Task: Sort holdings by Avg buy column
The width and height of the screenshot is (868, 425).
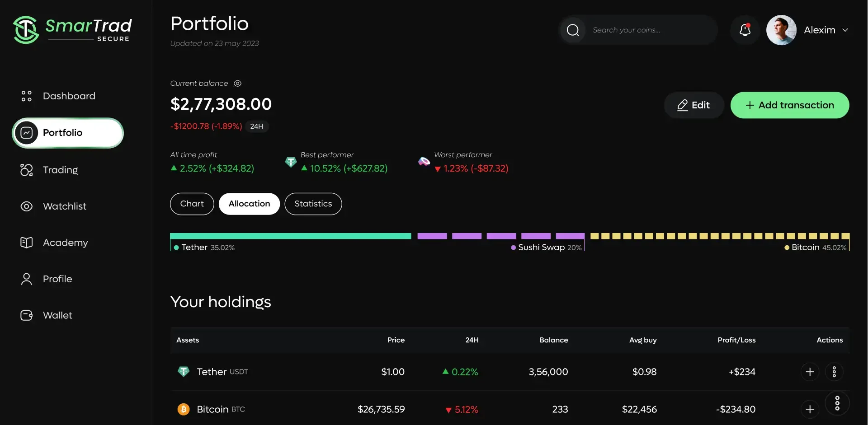Action: [643, 340]
